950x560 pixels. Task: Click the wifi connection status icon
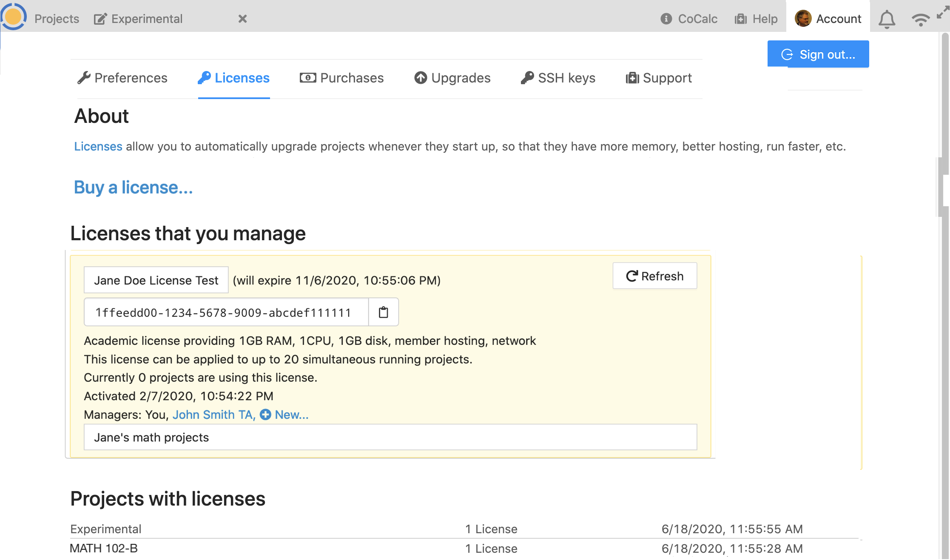pos(920,19)
